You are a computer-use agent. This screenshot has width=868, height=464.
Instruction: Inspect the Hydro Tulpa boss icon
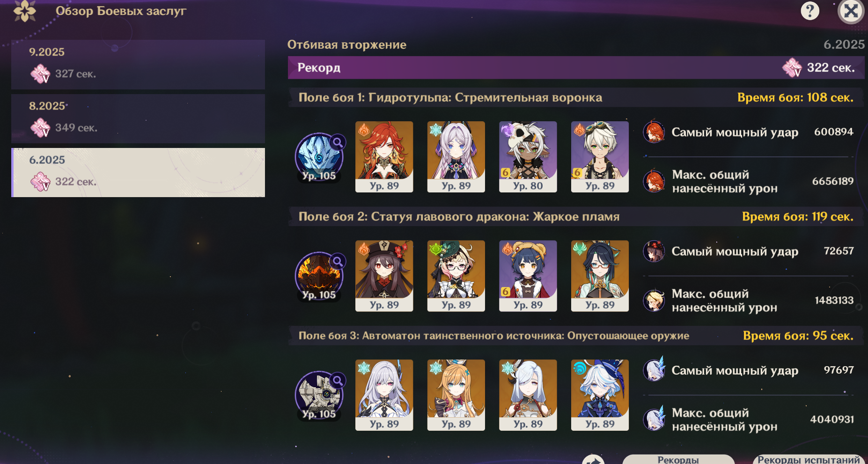point(319,157)
